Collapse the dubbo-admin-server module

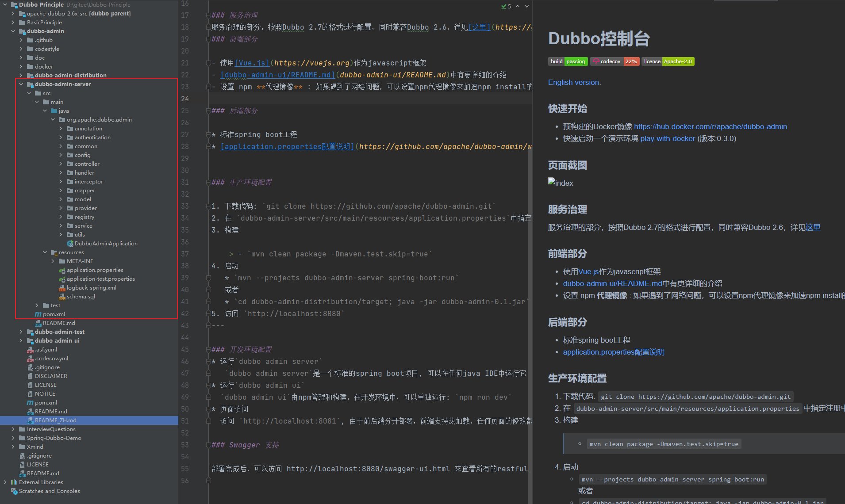point(21,84)
